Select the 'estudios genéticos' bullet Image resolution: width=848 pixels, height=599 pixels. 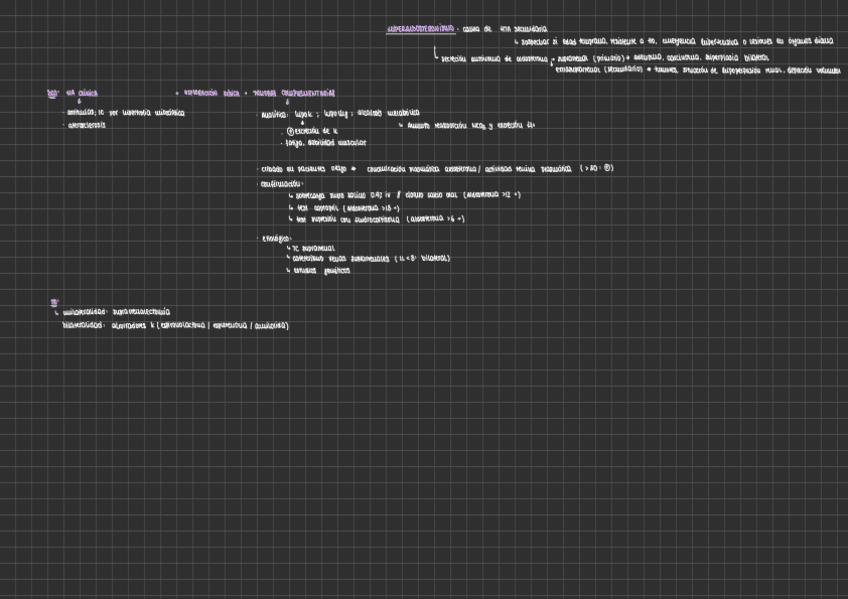pyautogui.click(x=320, y=270)
